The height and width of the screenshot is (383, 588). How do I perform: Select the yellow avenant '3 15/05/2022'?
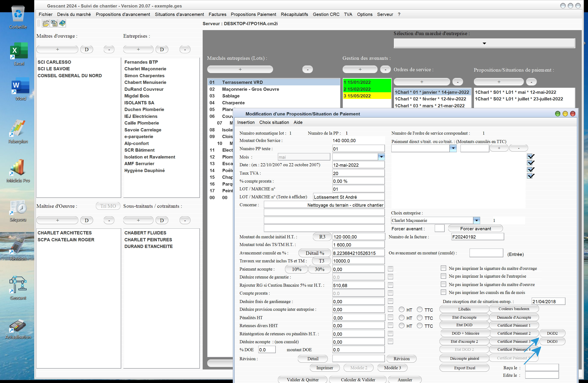click(x=367, y=96)
